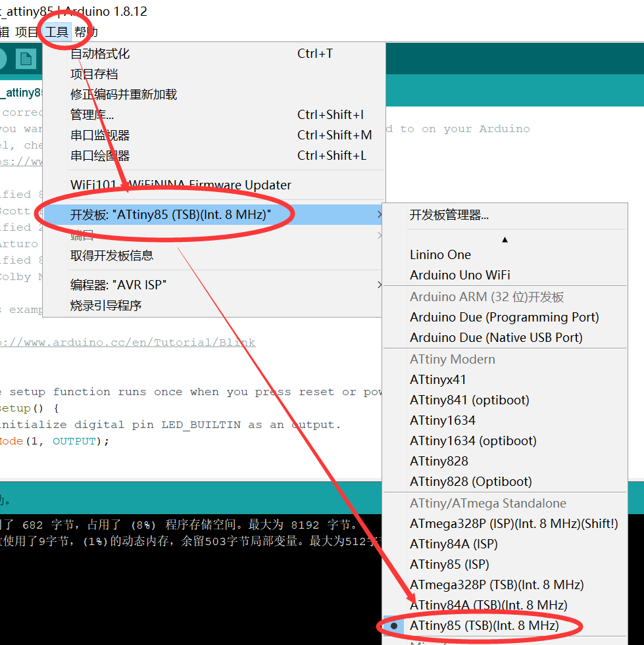
Task: Open 管理库... entry
Action: coord(214,115)
